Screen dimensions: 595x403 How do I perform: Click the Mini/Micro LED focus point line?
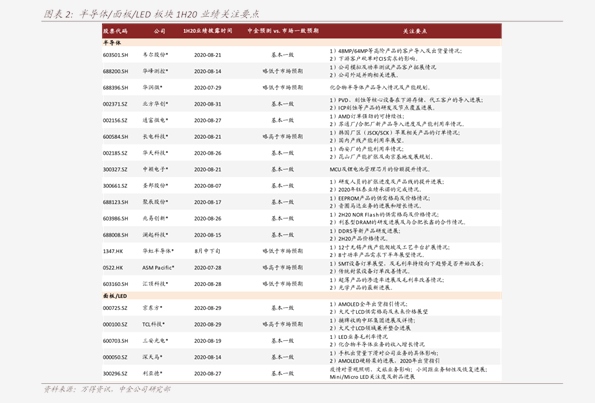coord(372,377)
